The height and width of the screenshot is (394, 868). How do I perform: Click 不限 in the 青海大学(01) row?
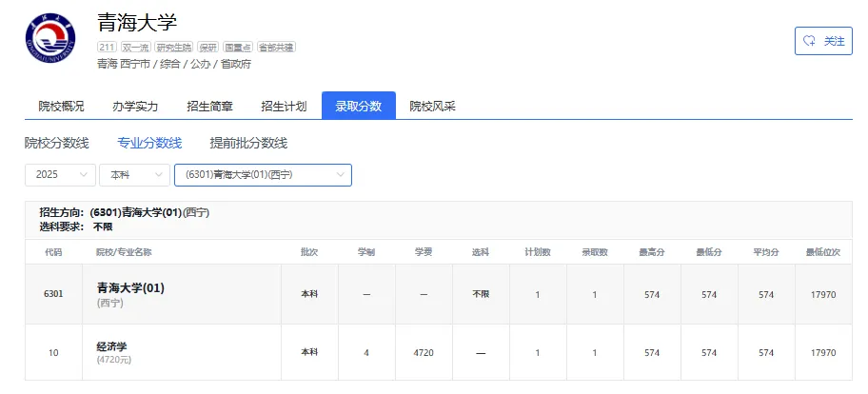(x=481, y=294)
